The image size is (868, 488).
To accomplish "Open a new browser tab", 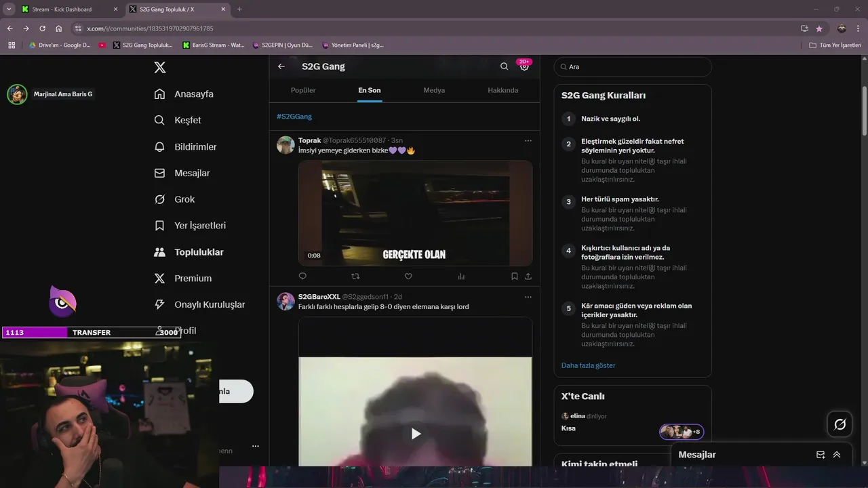I will (x=239, y=9).
